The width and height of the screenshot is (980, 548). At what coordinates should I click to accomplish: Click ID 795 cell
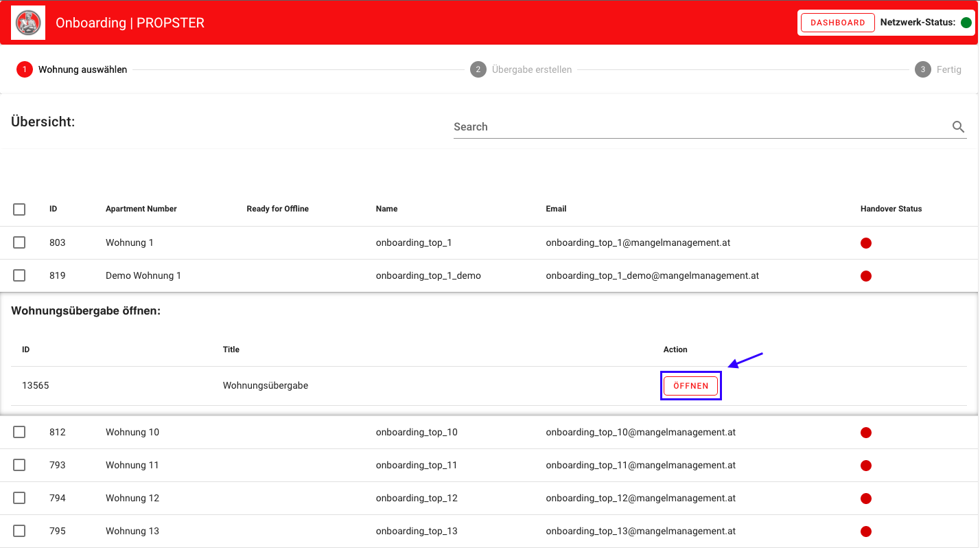click(x=58, y=532)
